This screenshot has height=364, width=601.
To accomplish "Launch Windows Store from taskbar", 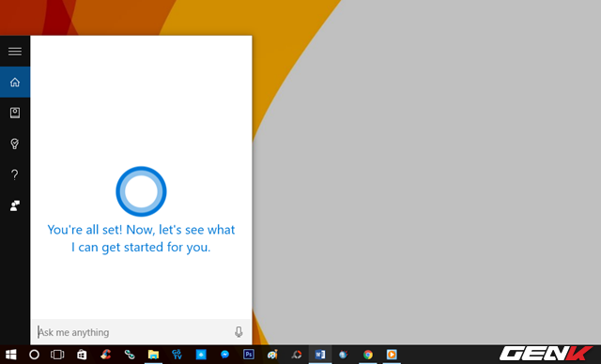I will [x=82, y=355].
